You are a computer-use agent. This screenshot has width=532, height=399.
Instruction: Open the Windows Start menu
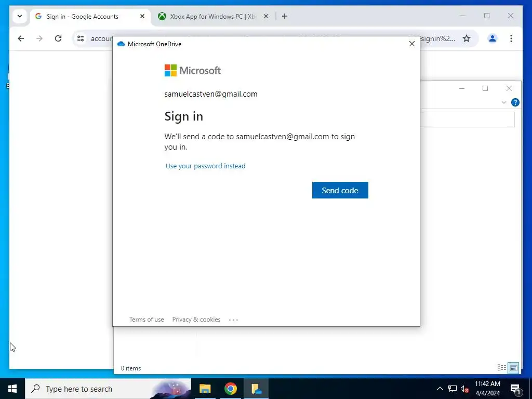tap(12, 389)
